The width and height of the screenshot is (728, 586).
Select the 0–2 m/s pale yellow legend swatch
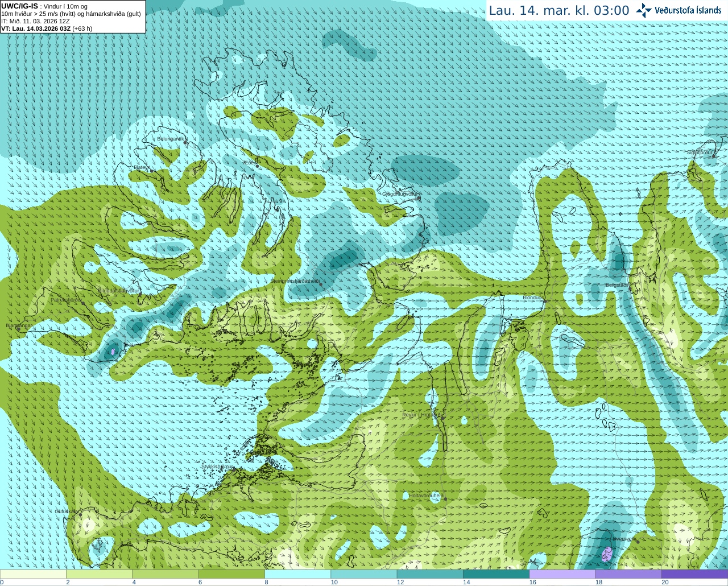click(33, 574)
